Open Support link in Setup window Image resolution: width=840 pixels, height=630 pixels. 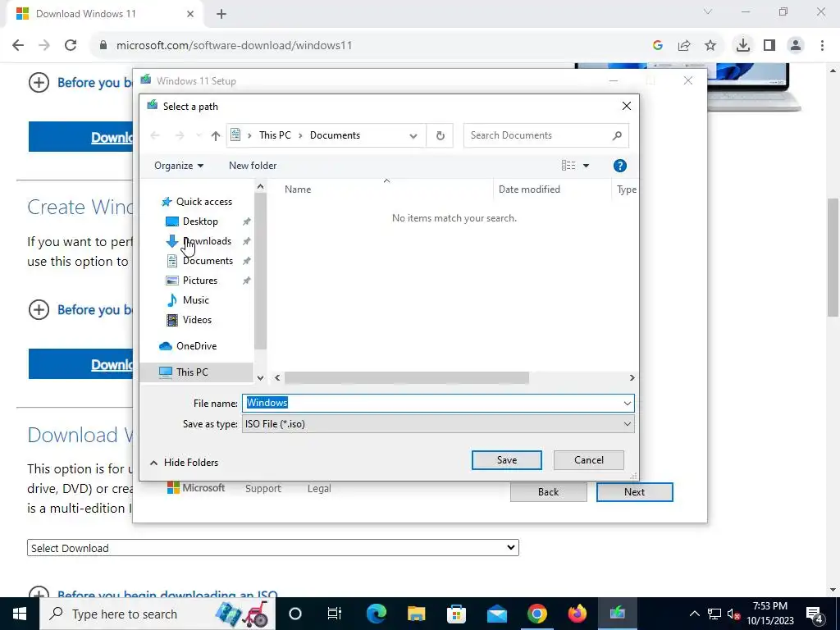263,489
